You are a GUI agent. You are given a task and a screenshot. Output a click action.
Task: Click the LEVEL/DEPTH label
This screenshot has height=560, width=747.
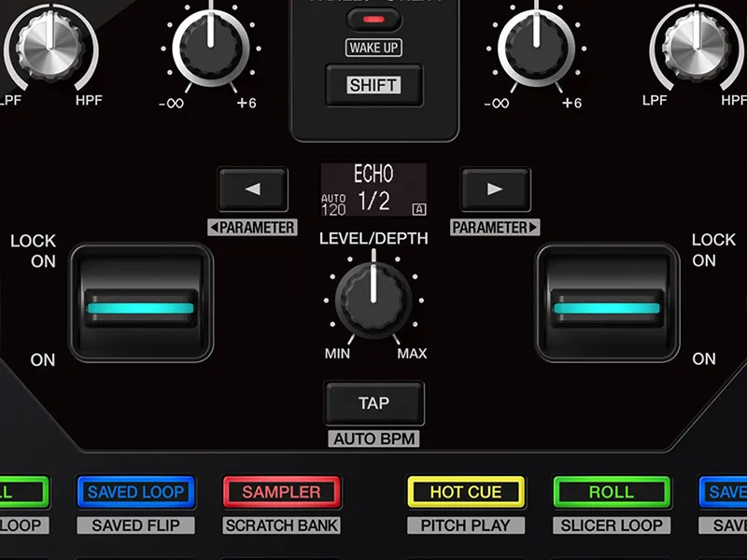point(374,239)
